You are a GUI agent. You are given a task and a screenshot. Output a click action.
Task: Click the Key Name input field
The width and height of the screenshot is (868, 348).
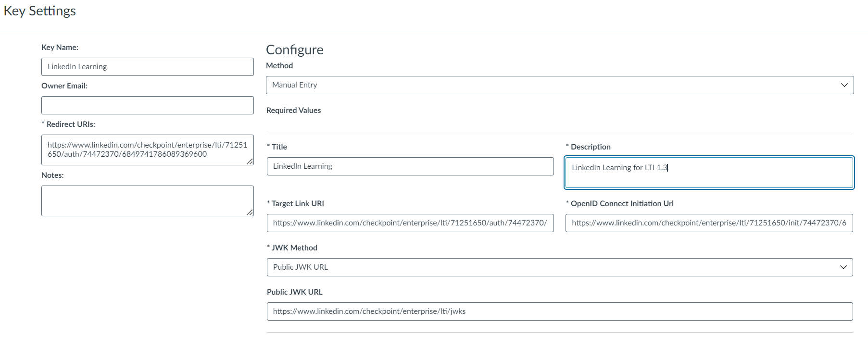(x=147, y=67)
